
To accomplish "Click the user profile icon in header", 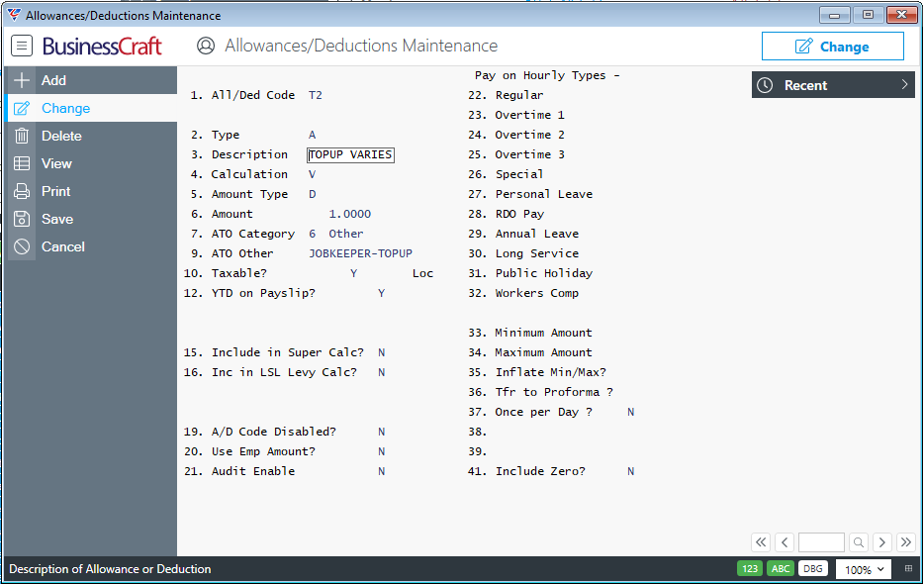I will click(206, 46).
